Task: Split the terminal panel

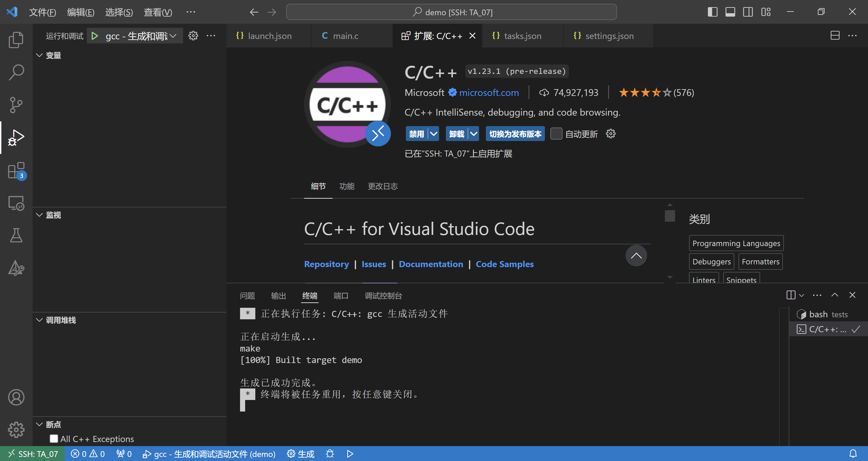Action: point(791,295)
